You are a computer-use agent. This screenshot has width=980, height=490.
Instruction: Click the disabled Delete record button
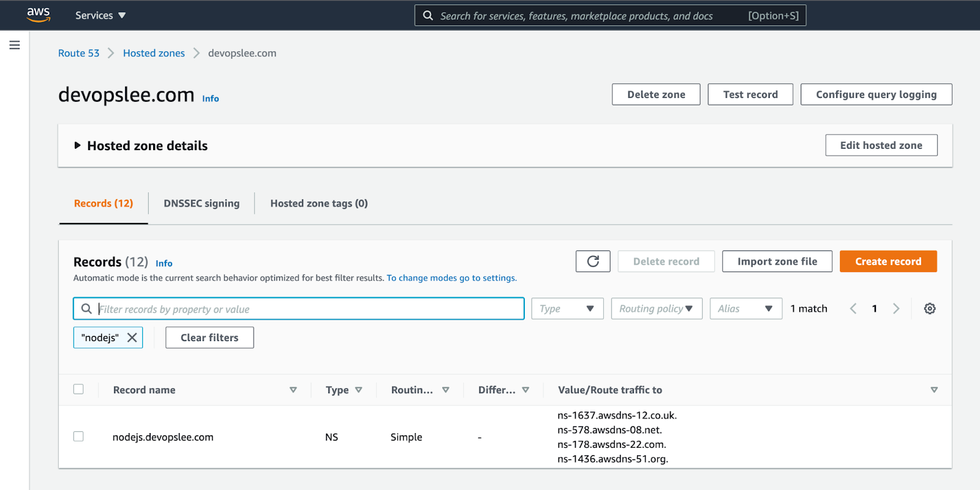[666, 262]
